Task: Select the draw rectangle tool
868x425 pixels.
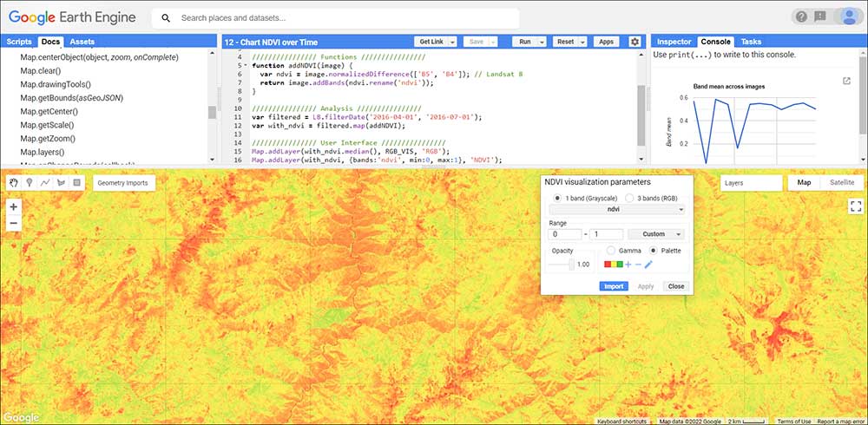Action: pyautogui.click(x=76, y=183)
